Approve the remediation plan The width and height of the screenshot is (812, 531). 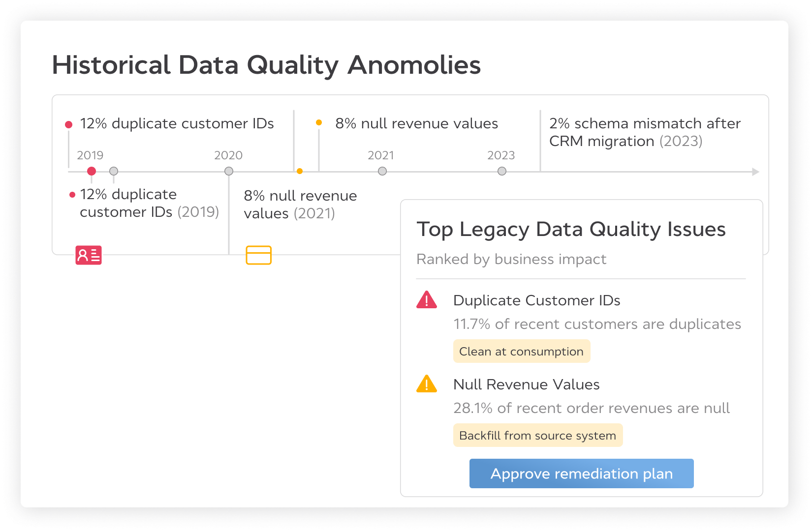[x=581, y=473]
